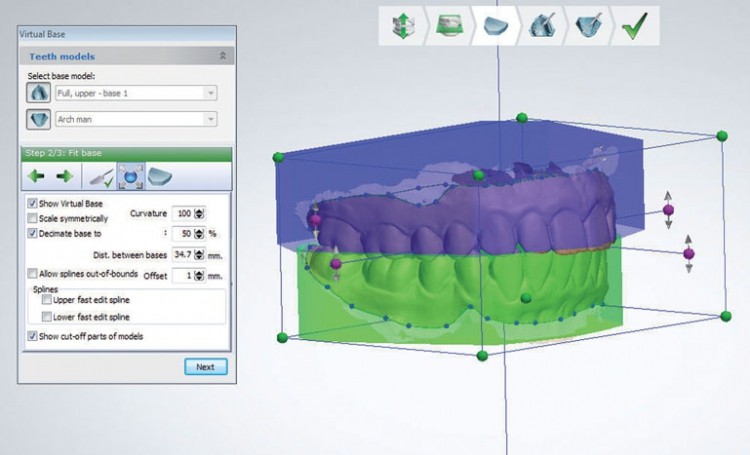Image resolution: width=750 pixels, height=455 pixels.
Task: Toggle Show cut-off parts of models
Action: click(32, 336)
